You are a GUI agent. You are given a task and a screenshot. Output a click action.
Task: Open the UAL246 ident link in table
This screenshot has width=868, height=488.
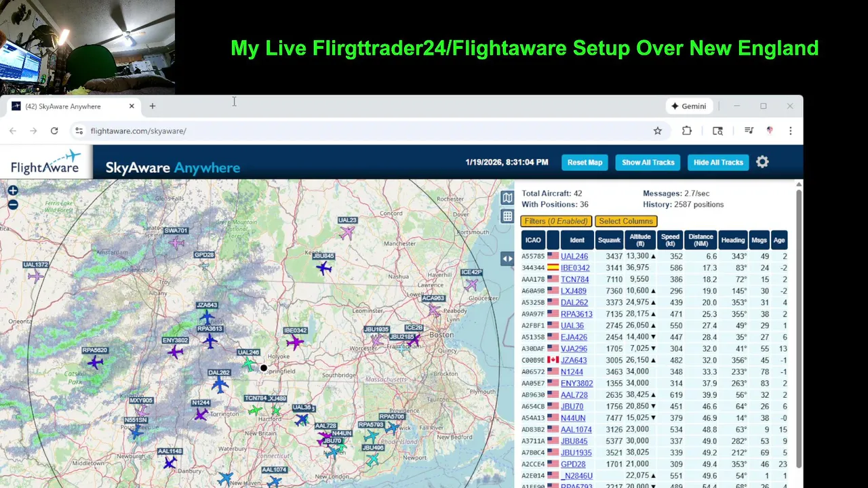point(574,256)
